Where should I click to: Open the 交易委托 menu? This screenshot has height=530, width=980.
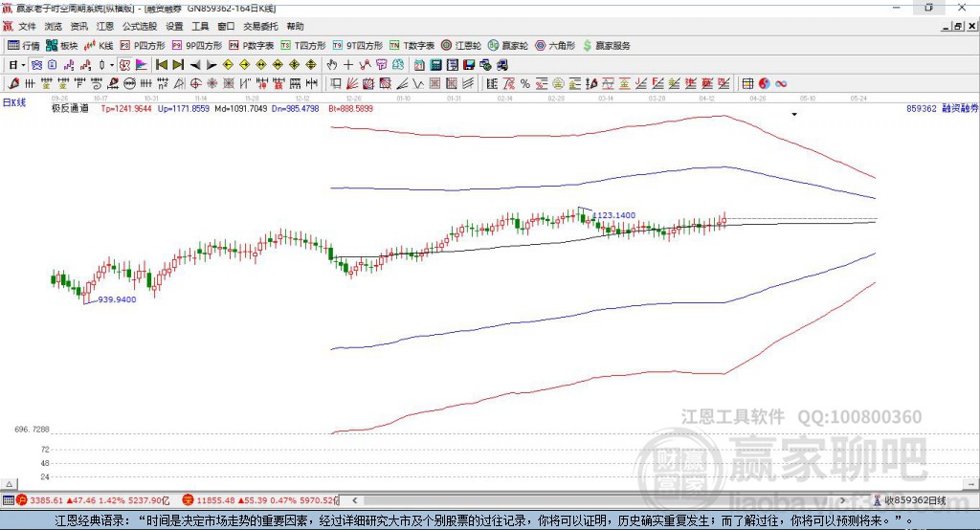click(x=260, y=26)
